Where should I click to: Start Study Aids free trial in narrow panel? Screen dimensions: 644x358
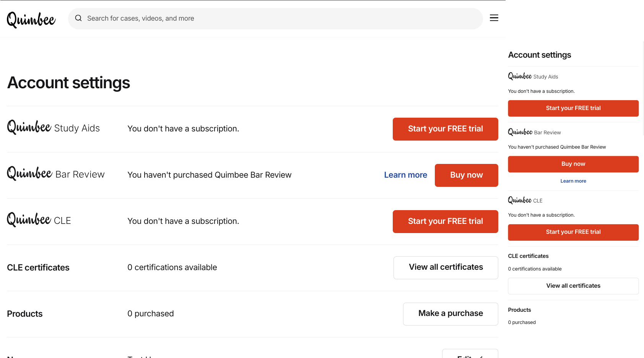tap(573, 109)
